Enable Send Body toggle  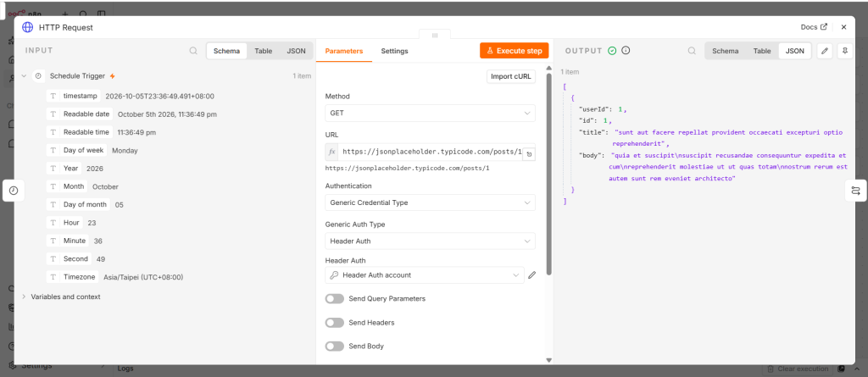click(334, 346)
